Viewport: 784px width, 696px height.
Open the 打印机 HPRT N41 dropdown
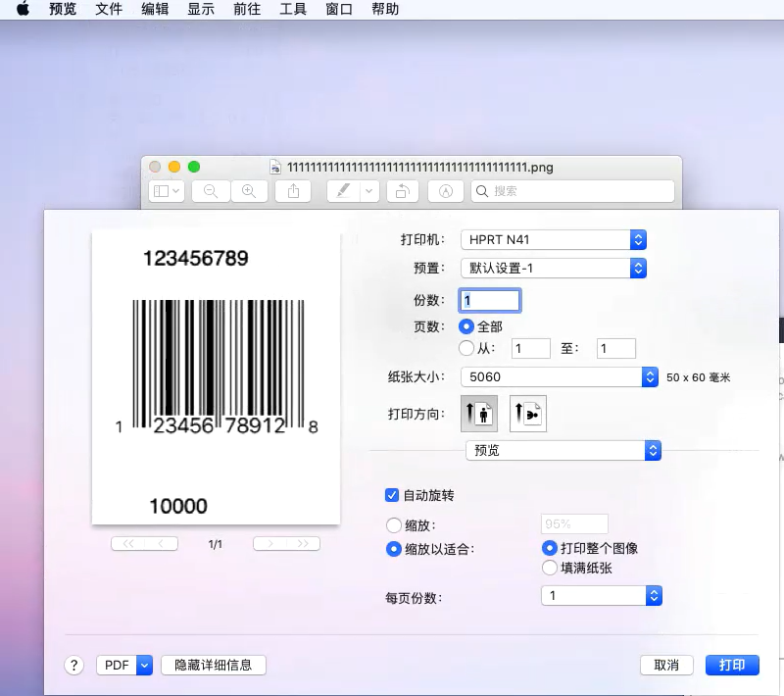tap(554, 239)
